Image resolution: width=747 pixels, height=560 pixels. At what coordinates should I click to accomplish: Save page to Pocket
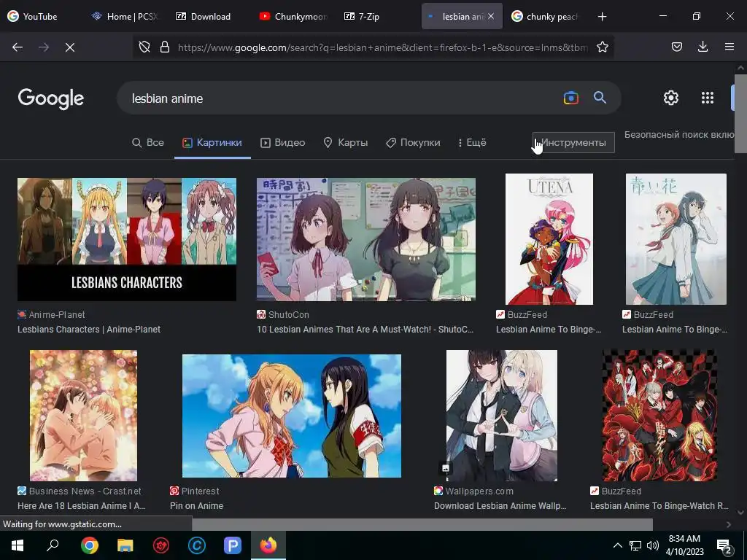coord(677,47)
